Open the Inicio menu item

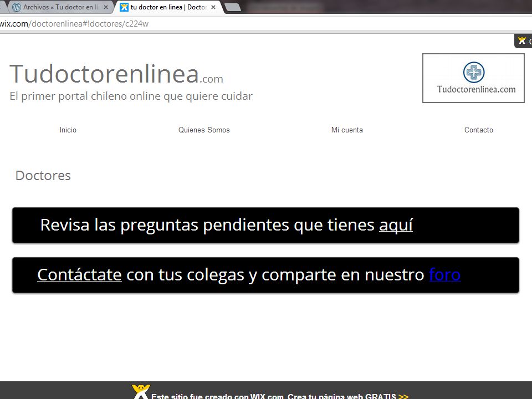(68, 130)
